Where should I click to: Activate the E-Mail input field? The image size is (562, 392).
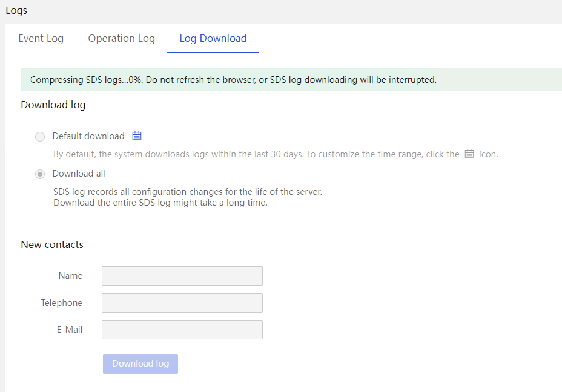(182, 330)
